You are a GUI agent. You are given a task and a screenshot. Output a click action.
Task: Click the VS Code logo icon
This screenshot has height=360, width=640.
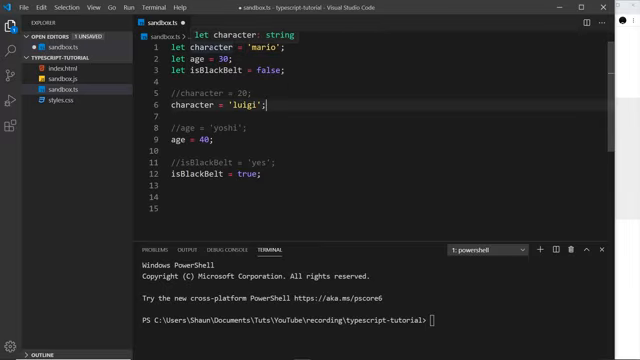pyautogui.click(x=7, y=7)
